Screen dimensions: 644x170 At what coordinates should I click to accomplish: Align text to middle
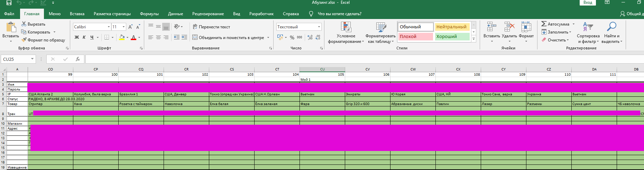(158, 27)
